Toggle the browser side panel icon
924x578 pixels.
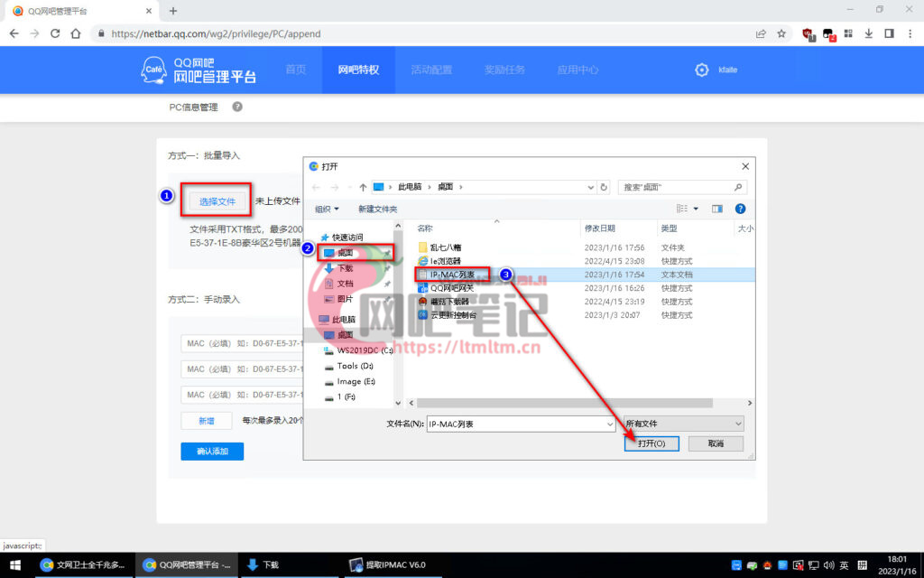[x=889, y=33]
